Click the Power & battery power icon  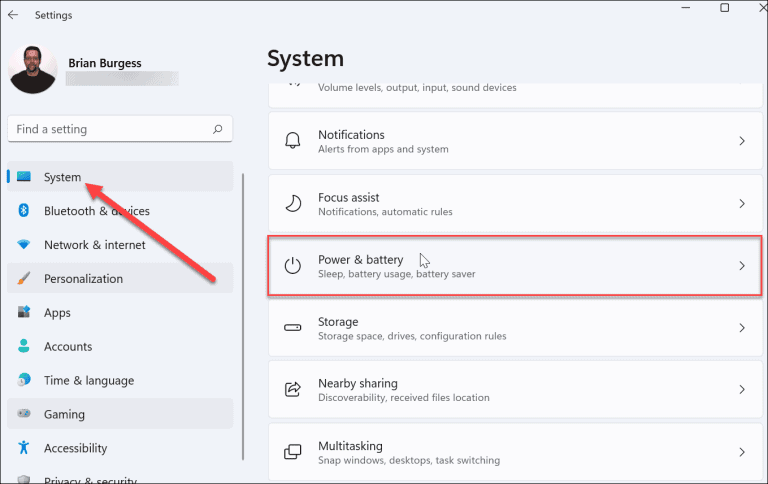293,266
